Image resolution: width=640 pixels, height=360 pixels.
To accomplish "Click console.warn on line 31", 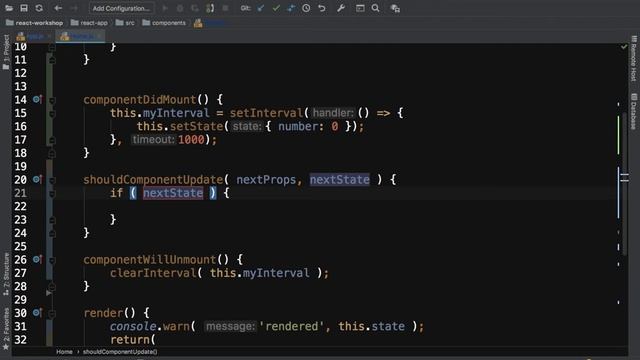I will pyautogui.click(x=150, y=326).
